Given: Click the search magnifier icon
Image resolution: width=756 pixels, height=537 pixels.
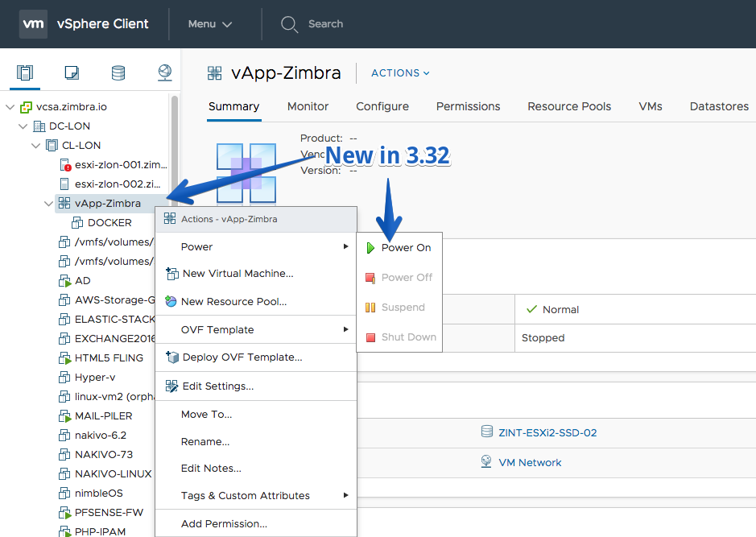Looking at the screenshot, I should click(289, 24).
